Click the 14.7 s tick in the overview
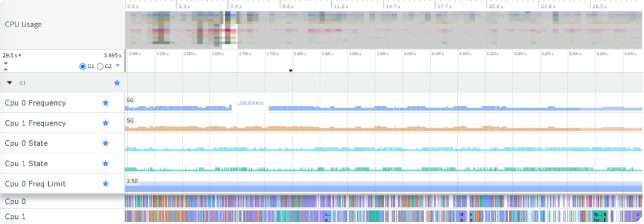The height and width of the screenshot is (224, 644). [393, 6]
